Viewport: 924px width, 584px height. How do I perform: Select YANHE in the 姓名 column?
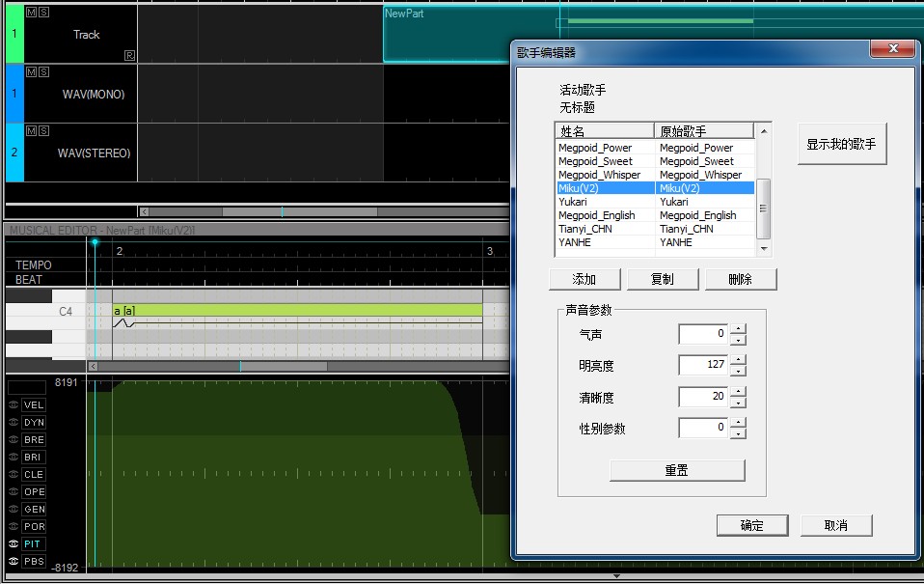575,242
